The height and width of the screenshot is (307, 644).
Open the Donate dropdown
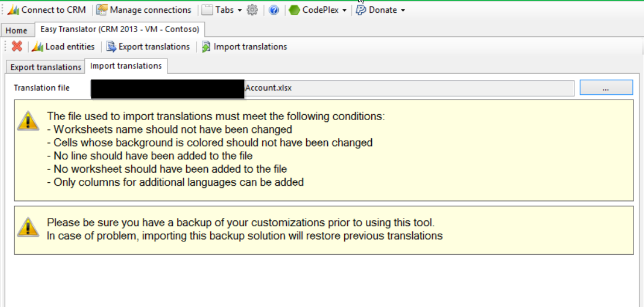[381, 10]
